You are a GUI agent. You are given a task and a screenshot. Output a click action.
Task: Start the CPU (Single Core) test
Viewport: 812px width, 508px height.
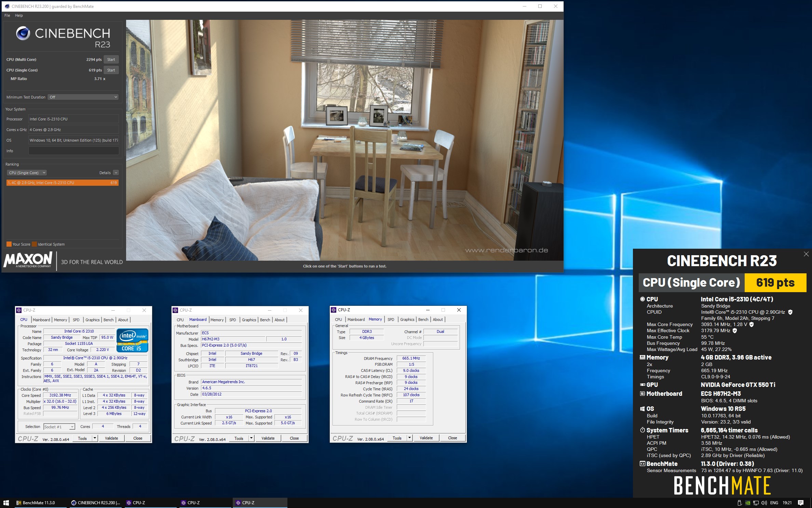(x=111, y=70)
